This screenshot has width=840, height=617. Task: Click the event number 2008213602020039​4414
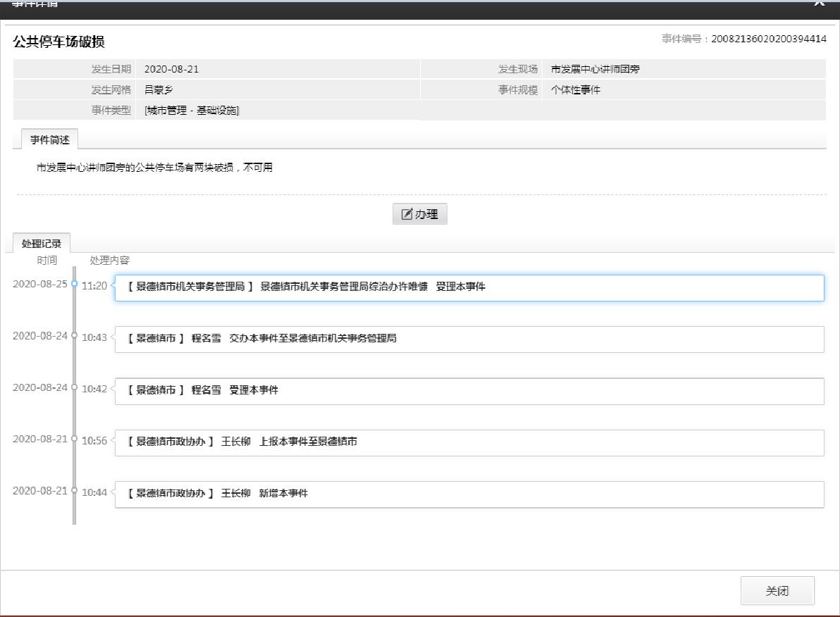768,39
